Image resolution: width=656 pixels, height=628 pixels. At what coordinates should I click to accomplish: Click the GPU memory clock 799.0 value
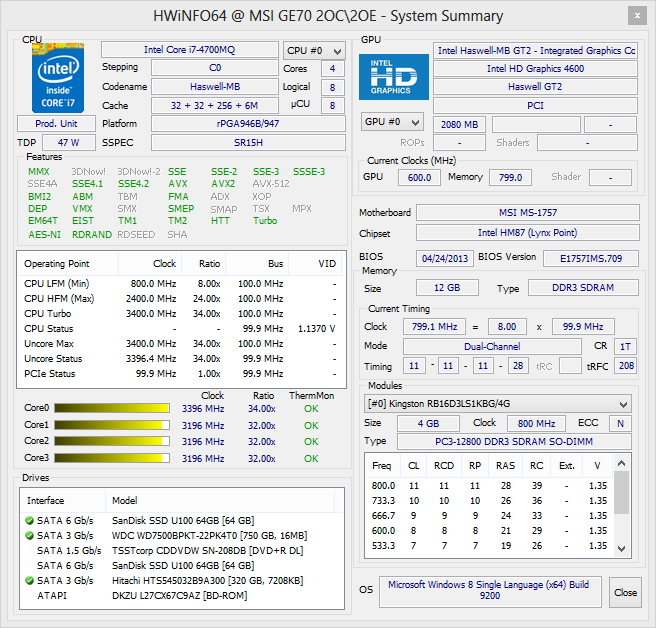(x=510, y=177)
